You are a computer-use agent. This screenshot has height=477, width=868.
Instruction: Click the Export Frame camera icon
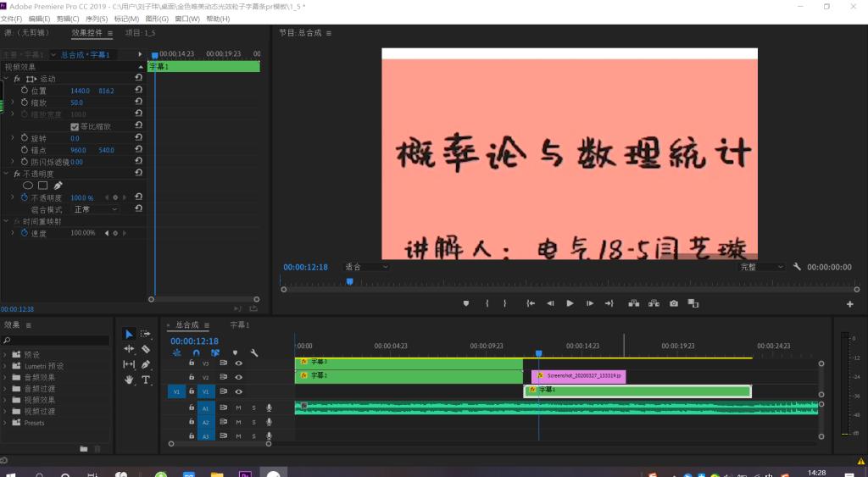tap(673, 303)
